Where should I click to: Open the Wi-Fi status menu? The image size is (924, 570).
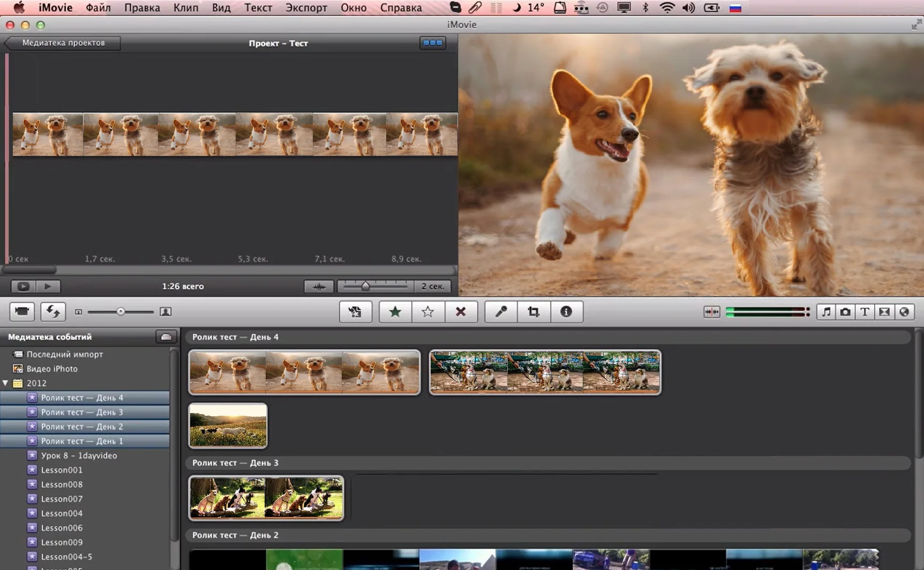click(667, 7)
